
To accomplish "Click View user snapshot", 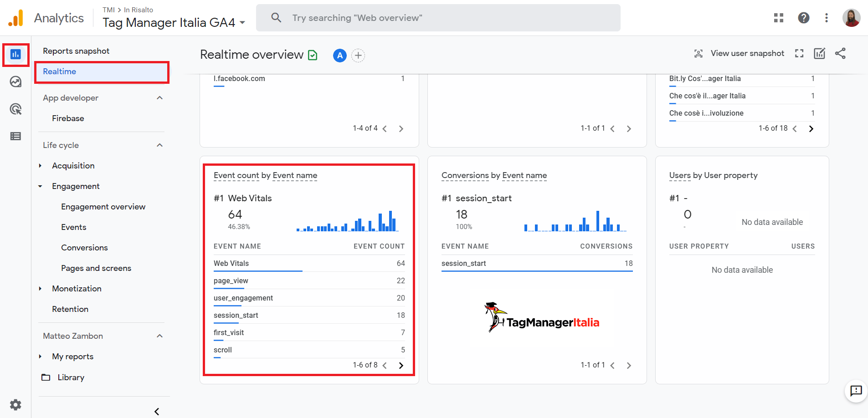I will point(739,53).
